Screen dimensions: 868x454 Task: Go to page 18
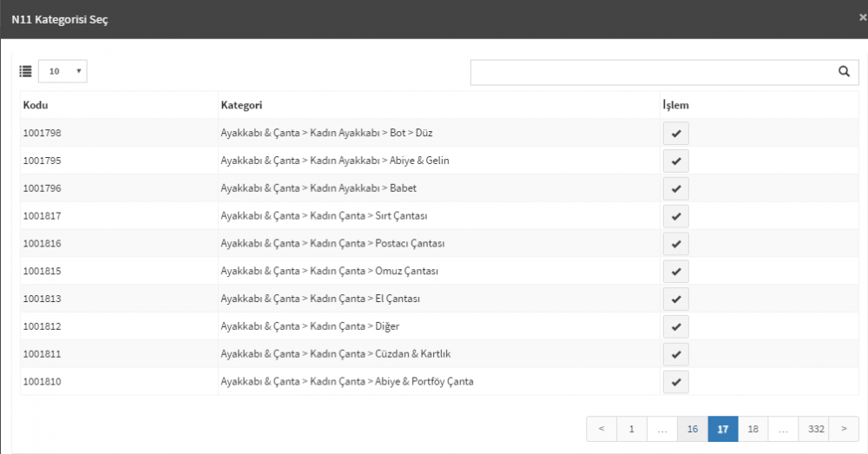point(753,429)
